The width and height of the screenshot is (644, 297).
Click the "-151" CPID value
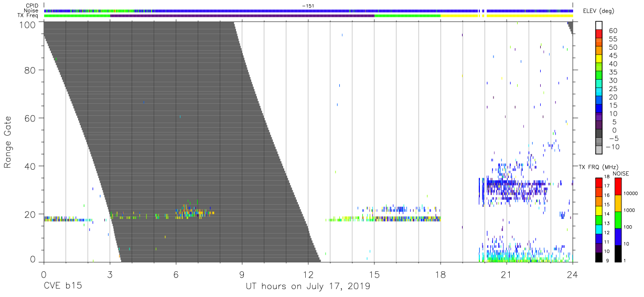click(308, 6)
